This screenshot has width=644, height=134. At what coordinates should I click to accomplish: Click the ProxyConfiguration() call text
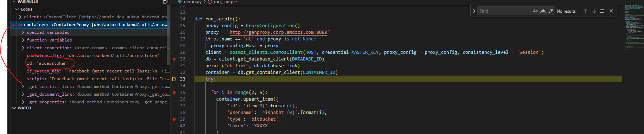click(x=273, y=26)
